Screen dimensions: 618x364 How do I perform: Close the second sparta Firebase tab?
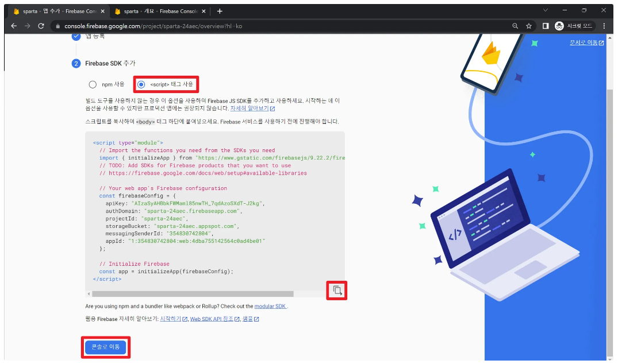point(204,11)
